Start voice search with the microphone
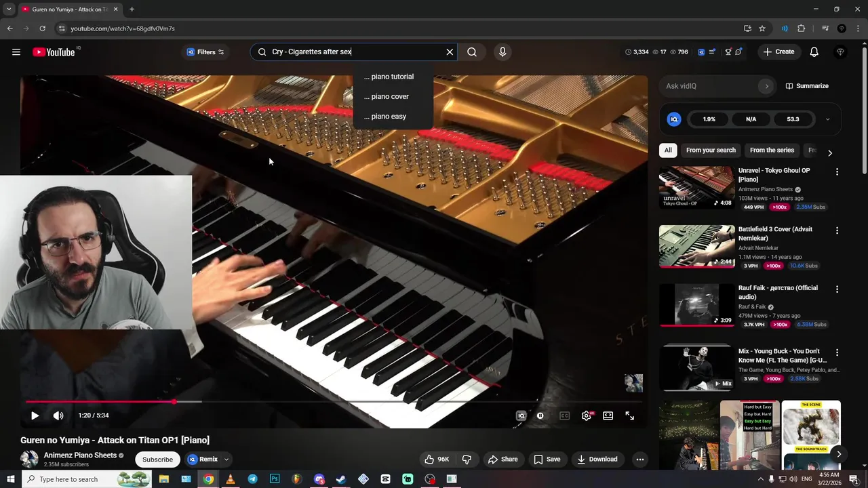868x488 pixels. coord(502,52)
